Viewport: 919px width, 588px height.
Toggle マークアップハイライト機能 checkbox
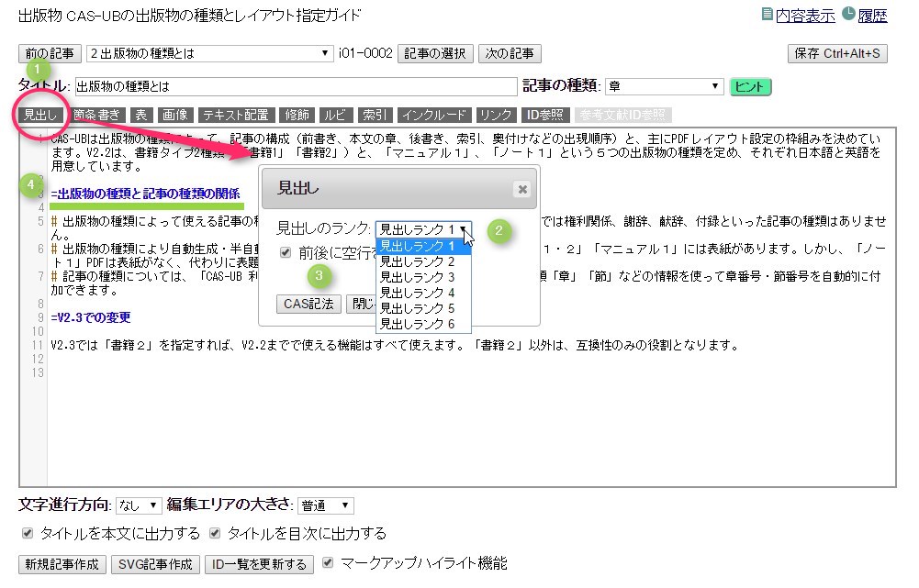click(x=328, y=562)
